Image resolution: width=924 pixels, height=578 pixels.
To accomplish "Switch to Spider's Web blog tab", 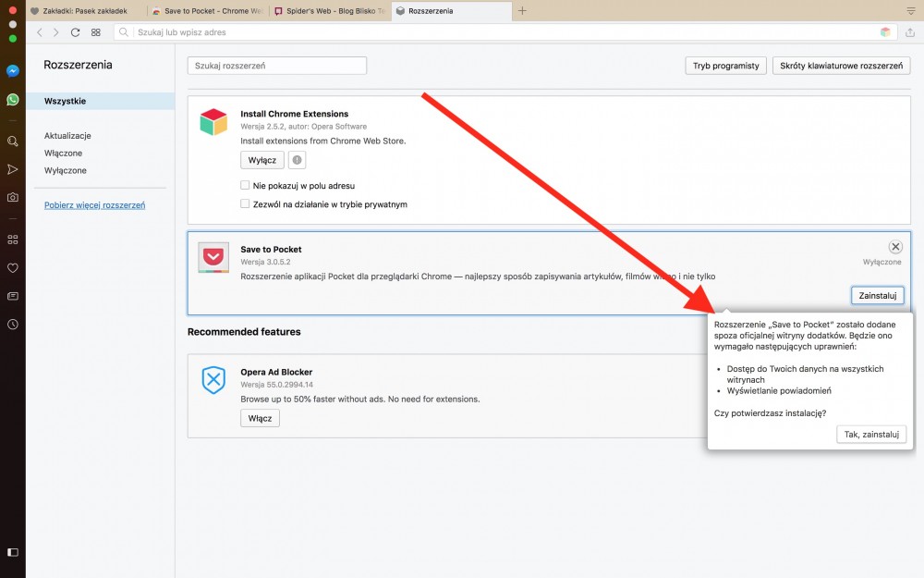I will 330,11.
